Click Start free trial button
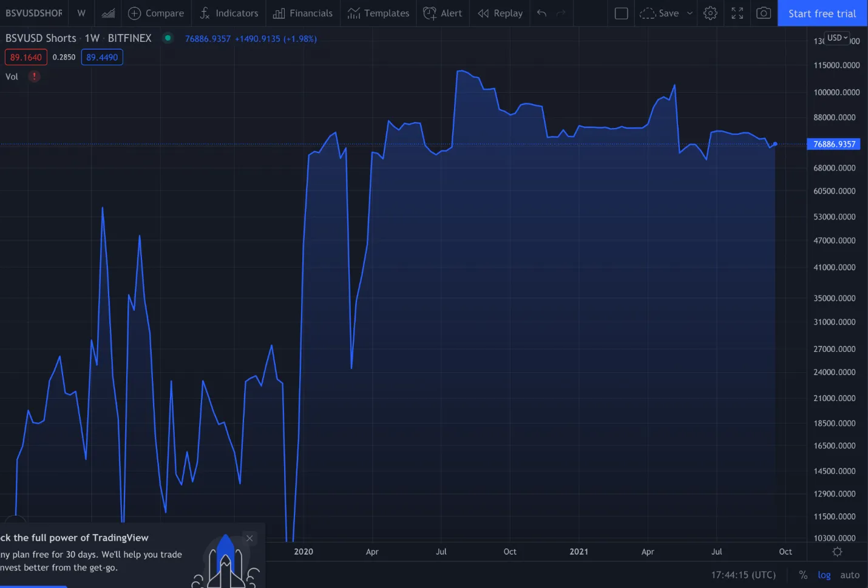The height and width of the screenshot is (588, 868). click(822, 13)
